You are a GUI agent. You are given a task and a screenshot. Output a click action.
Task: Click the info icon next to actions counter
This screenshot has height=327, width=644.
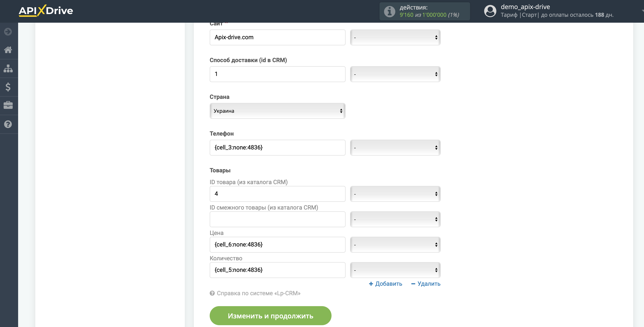tap(389, 11)
